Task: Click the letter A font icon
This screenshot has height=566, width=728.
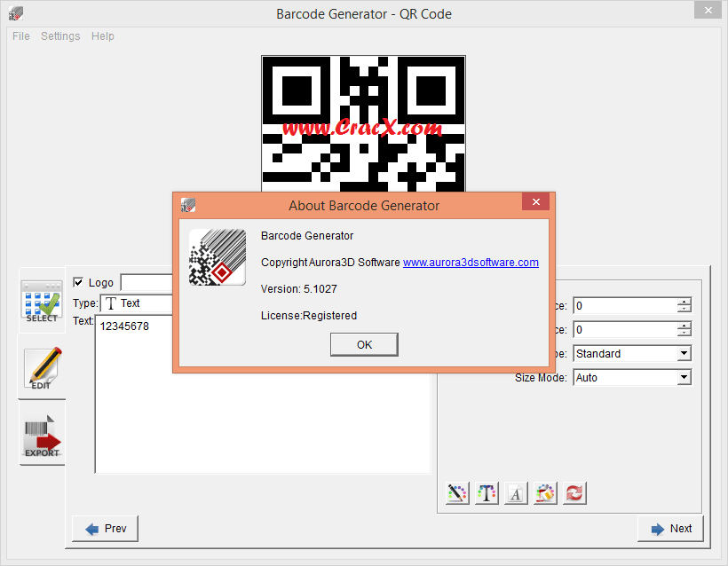Action: coord(516,493)
